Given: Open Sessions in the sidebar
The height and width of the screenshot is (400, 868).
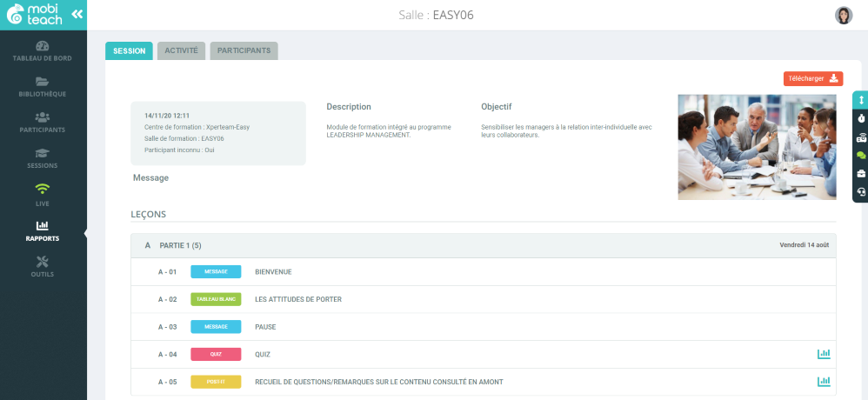Looking at the screenshot, I should tap(42, 159).
